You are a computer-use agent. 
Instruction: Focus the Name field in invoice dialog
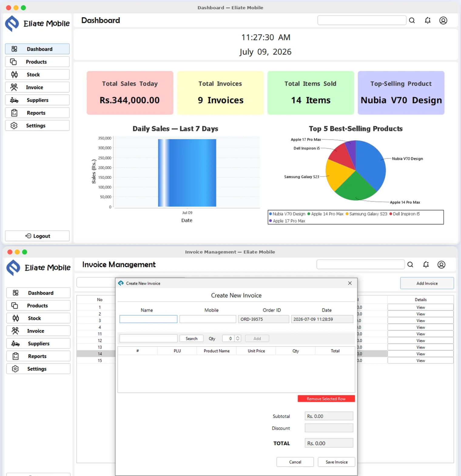148,319
